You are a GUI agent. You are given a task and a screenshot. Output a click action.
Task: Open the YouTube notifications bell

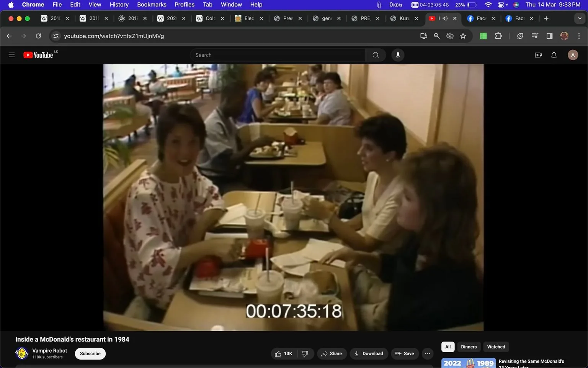pos(554,55)
